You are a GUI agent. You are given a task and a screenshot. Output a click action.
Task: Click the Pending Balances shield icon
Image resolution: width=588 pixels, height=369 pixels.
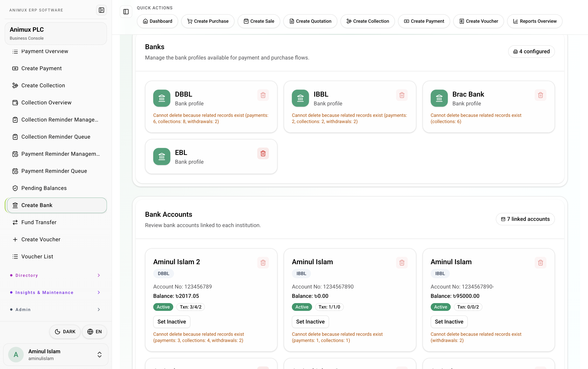coord(15,188)
